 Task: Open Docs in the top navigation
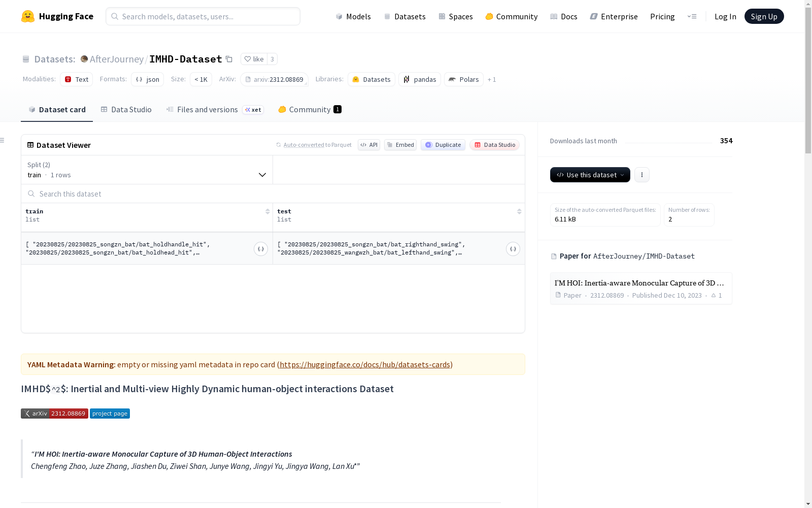564,16
